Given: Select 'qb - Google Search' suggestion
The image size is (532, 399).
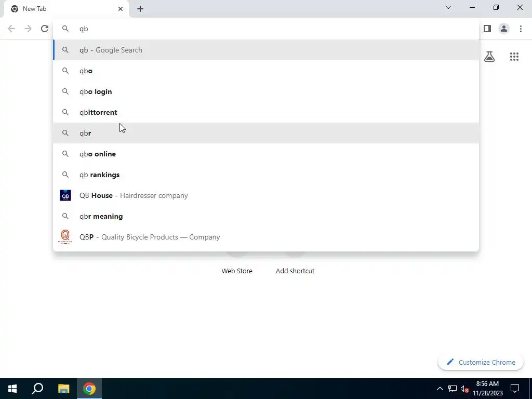Looking at the screenshot, I should pyautogui.click(x=267, y=50).
